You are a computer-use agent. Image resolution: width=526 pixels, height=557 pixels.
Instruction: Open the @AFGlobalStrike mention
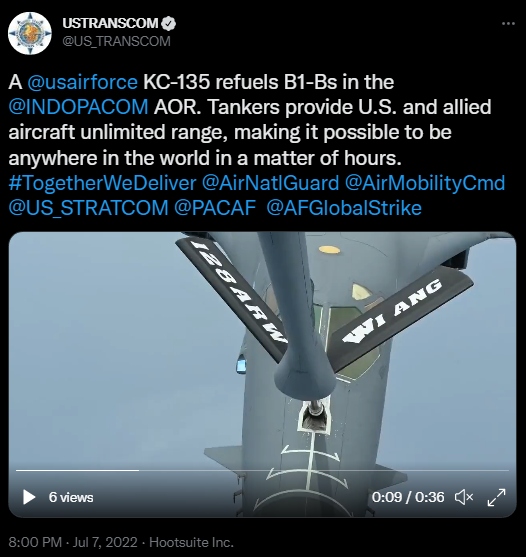(x=344, y=208)
